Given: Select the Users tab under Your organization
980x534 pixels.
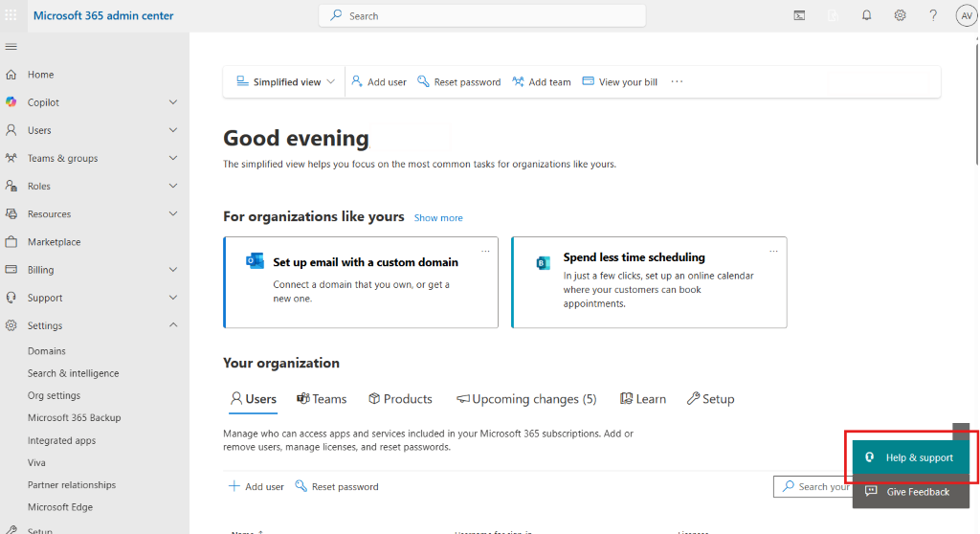Looking at the screenshot, I should [253, 399].
